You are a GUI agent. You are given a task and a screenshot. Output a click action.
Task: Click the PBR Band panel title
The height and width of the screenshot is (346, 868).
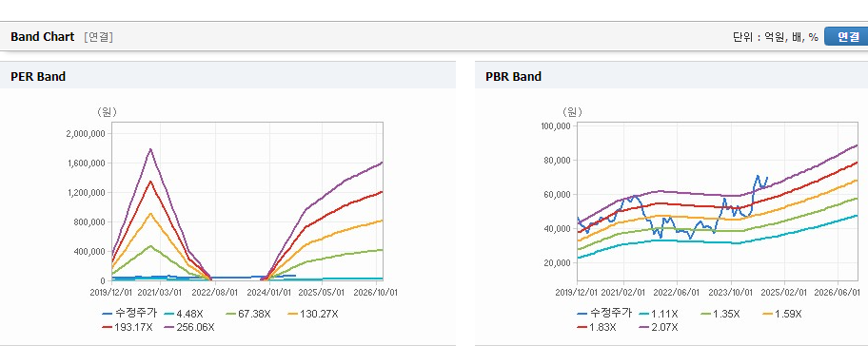[x=513, y=77]
